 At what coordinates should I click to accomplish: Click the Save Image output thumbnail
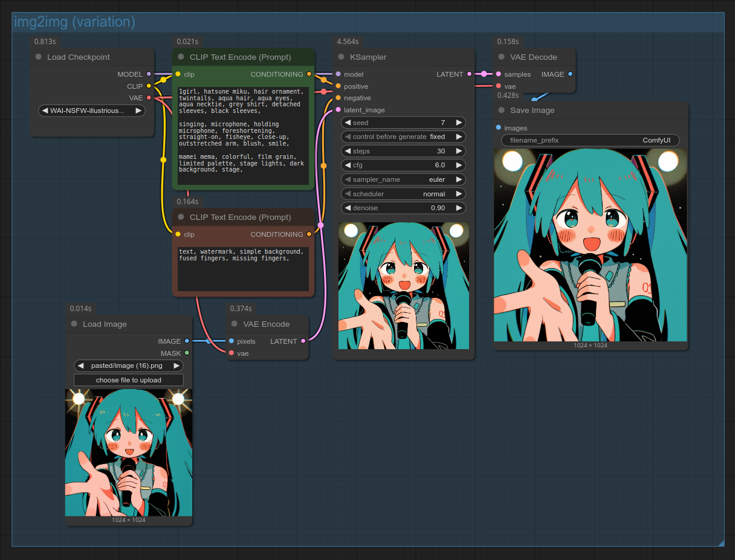coord(591,245)
